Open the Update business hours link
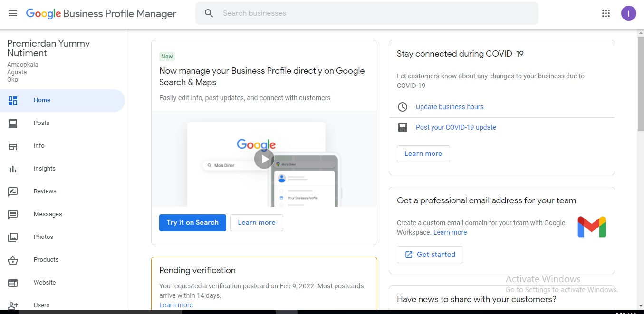 click(449, 107)
